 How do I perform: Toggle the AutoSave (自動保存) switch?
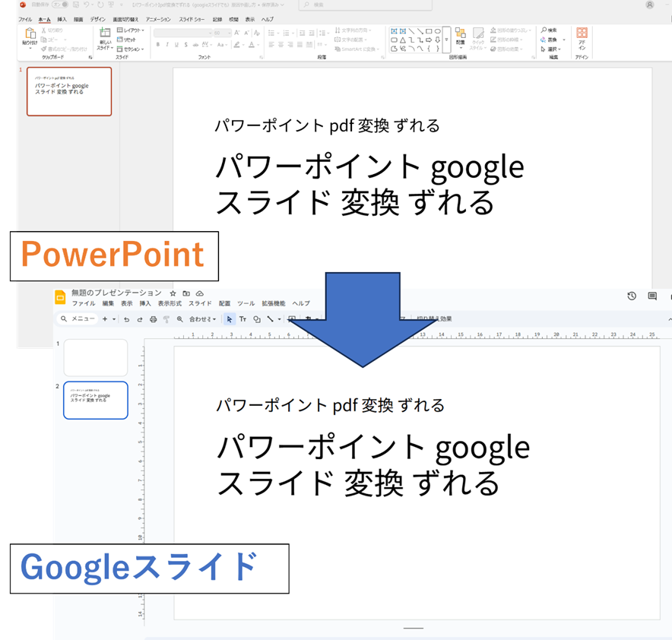[x=58, y=5]
